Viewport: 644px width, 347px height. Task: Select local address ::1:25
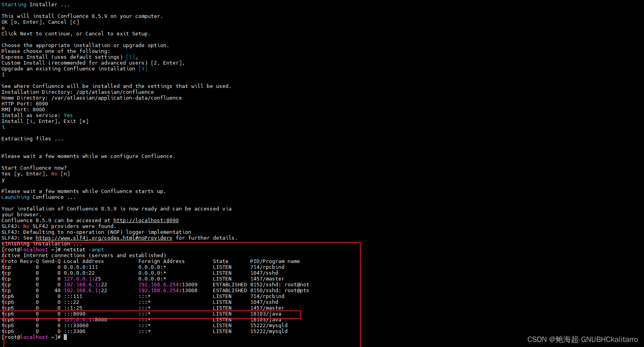point(73,308)
